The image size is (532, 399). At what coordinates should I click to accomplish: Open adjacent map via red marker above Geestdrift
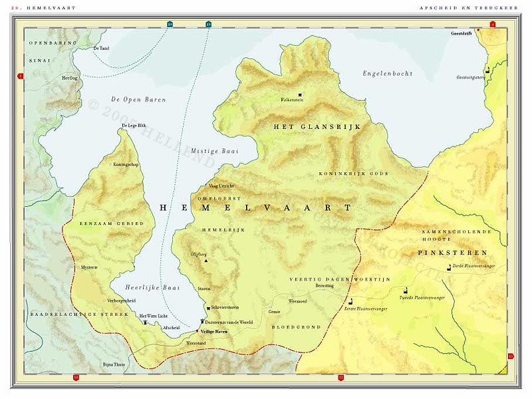click(492, 25)
